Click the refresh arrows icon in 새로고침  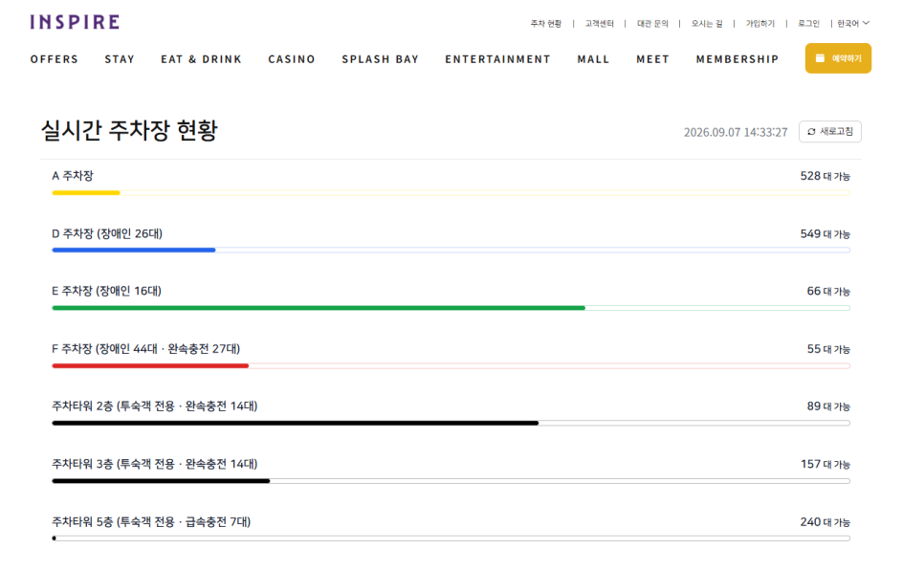tap(811, 131)
